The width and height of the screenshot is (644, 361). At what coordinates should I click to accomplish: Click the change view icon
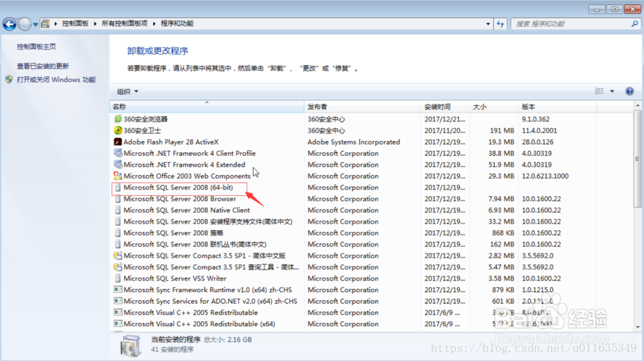pyautogui.click(x=599, y=92)
